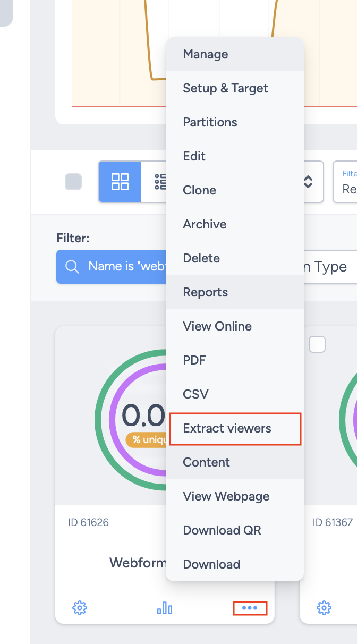Click Delete in the context menu
The image size is (357, 644).
[x=201, y=258]
